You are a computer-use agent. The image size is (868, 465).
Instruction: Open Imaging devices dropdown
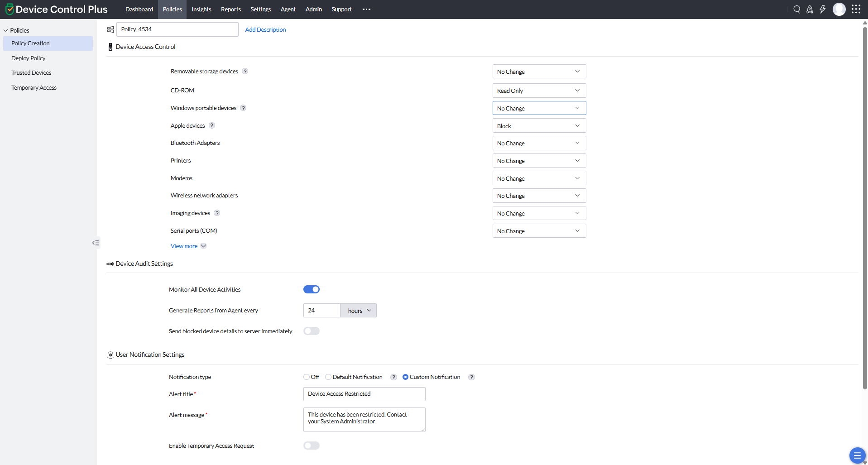coord(539,213)
